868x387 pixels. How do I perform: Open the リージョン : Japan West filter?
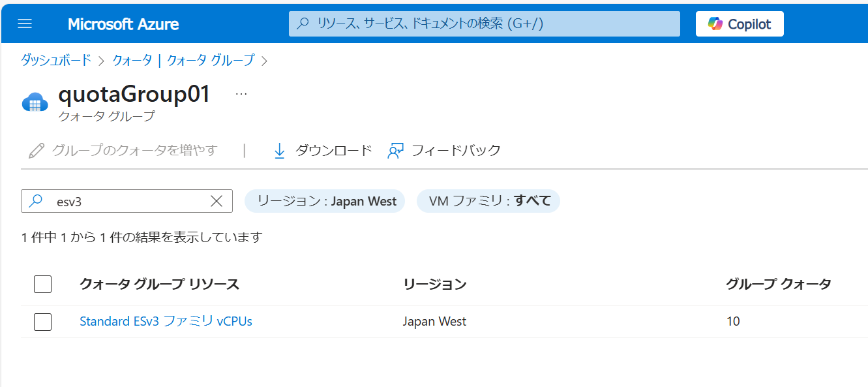click(325, 201)
